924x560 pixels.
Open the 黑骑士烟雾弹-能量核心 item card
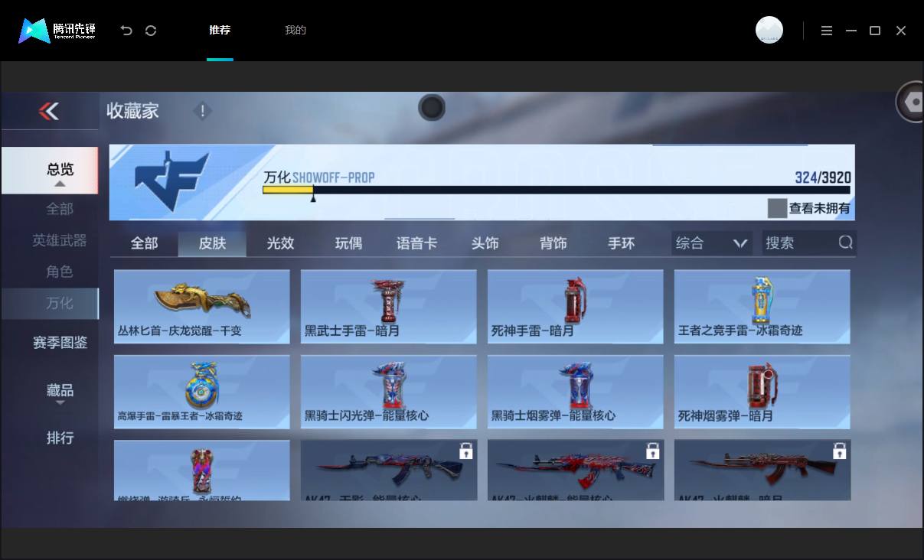coord(575,392)
